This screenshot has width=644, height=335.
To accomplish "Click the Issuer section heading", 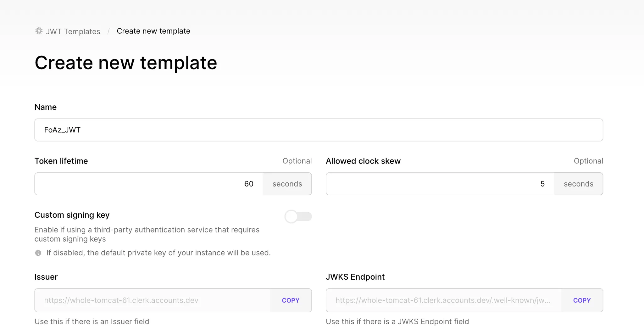I will tap(46, 277).
